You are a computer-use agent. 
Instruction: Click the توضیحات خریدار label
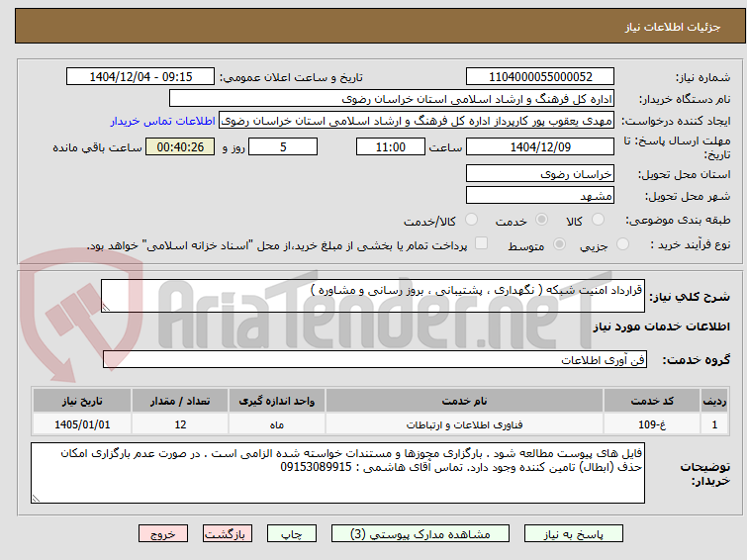tap(705, 473)
